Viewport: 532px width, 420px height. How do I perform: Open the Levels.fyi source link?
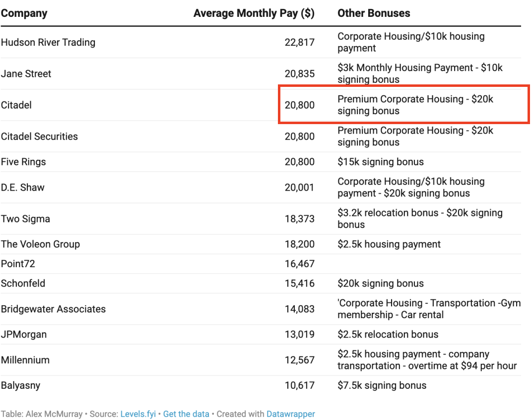point(138,414)
